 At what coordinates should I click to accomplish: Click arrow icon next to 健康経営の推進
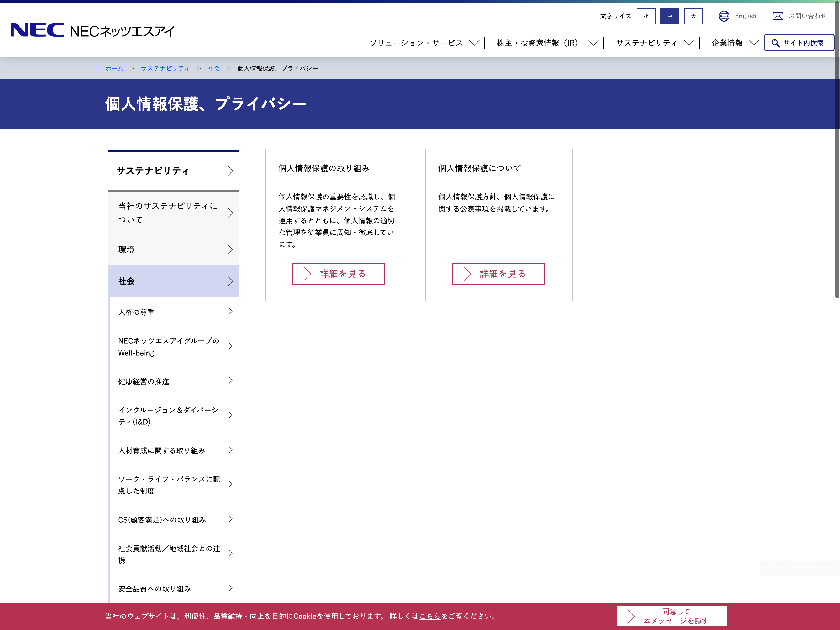click(x=230, y=381)
